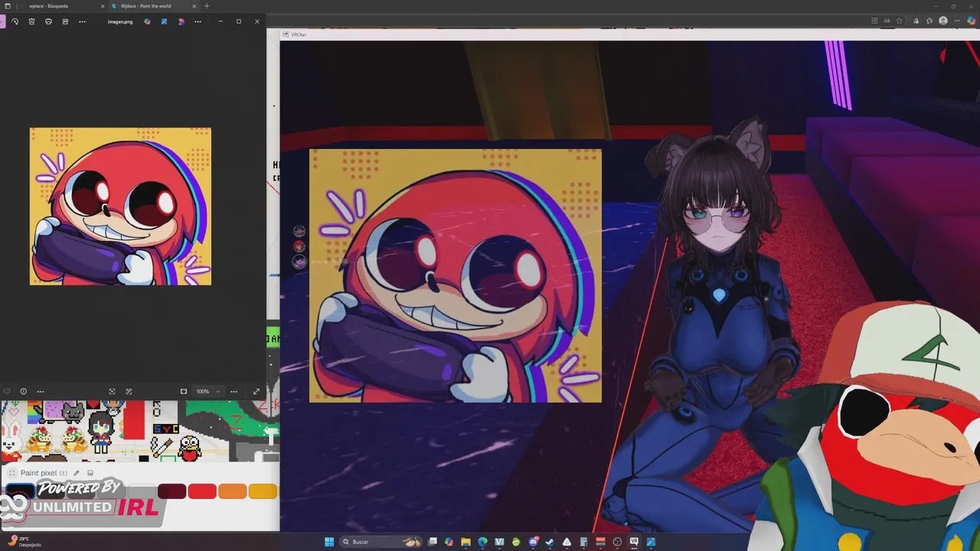Select the black color swatch in Wplace

point(21,491)
